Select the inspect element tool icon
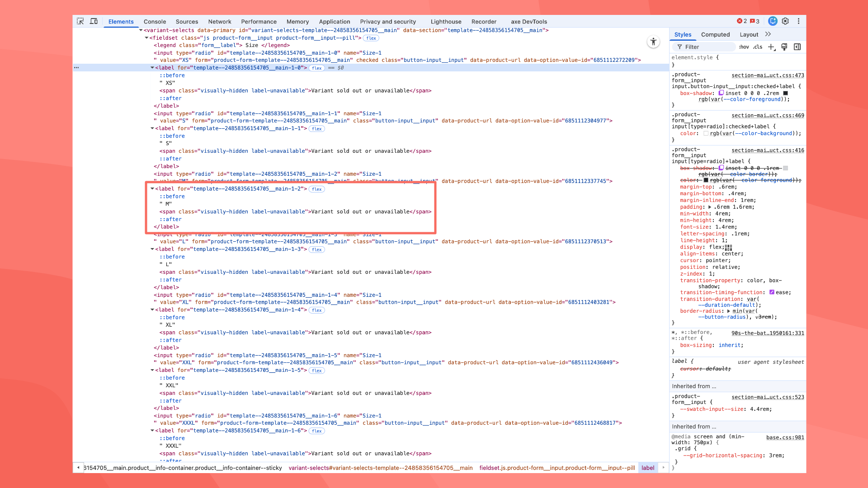This screenshot has height=488, width=868. tap(80, 21)
